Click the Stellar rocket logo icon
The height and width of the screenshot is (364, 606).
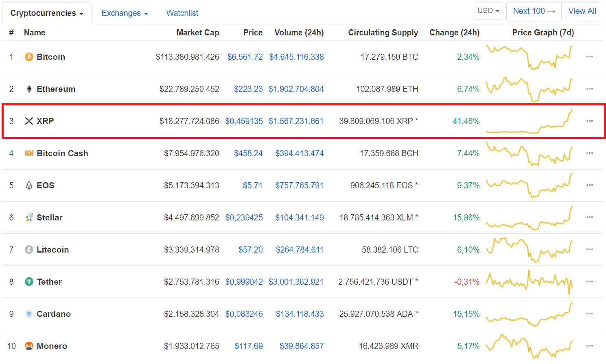pos(29,218)
